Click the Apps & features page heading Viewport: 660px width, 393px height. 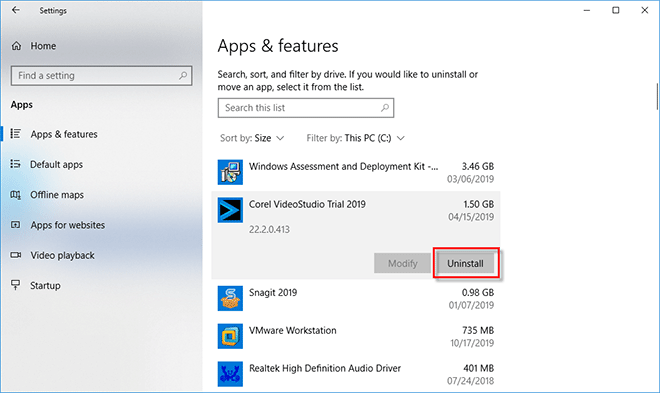click(x=278, y=46)
